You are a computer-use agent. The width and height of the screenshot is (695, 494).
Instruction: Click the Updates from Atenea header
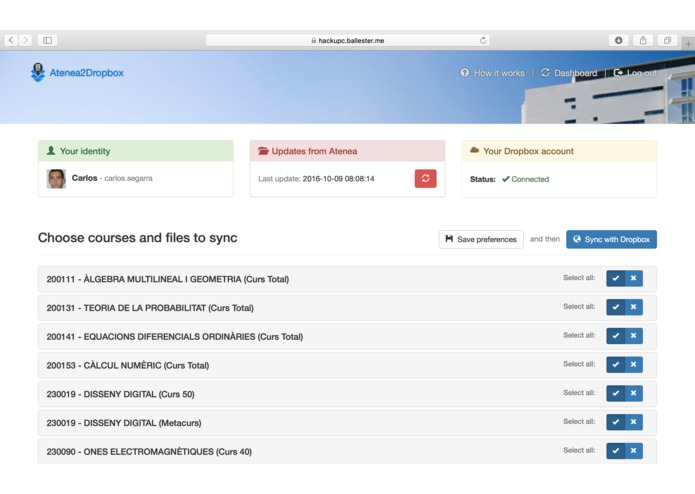tap(348, 151)
